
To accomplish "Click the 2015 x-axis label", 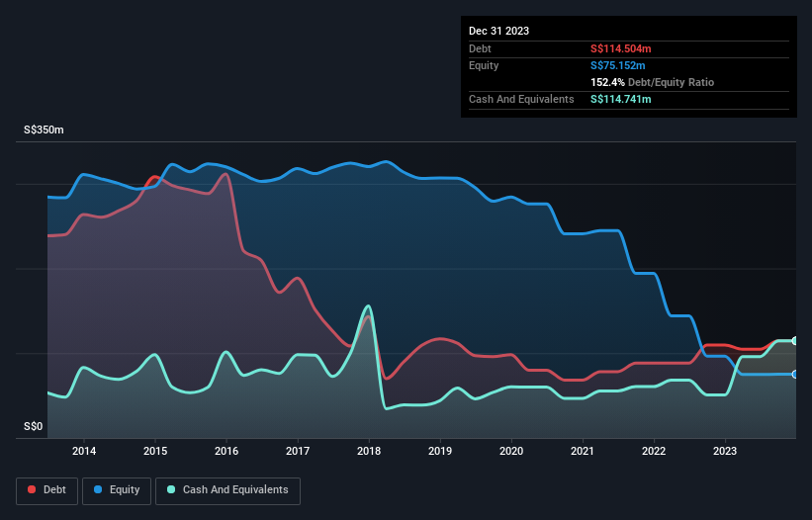I will (x=155, y=451).
